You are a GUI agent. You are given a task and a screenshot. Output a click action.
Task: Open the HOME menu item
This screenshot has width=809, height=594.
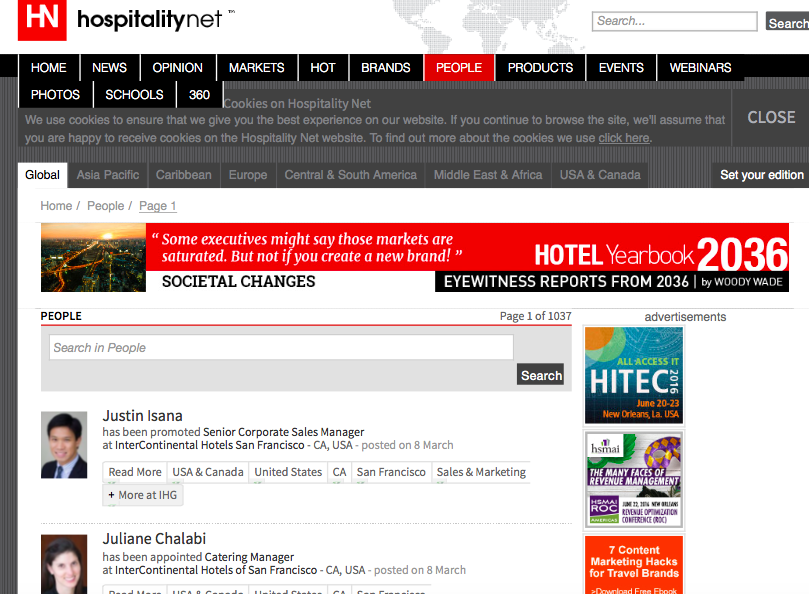coord(48,68)
